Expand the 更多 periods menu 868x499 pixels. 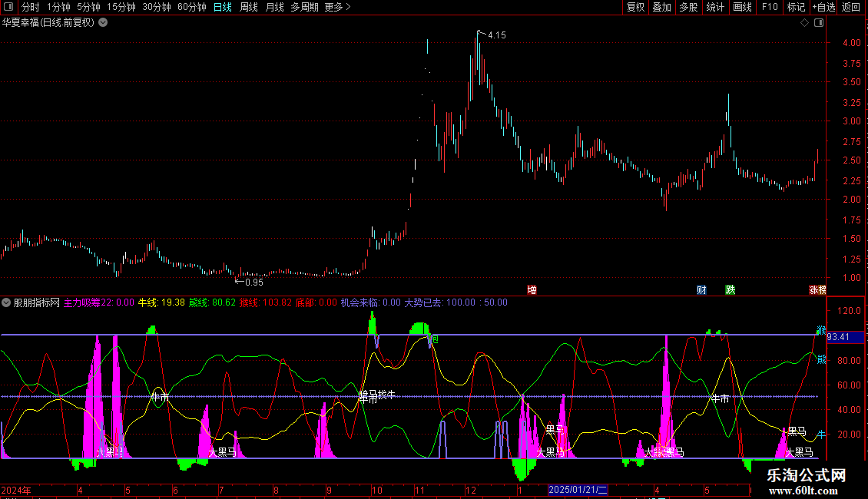[x=338, y=7]
